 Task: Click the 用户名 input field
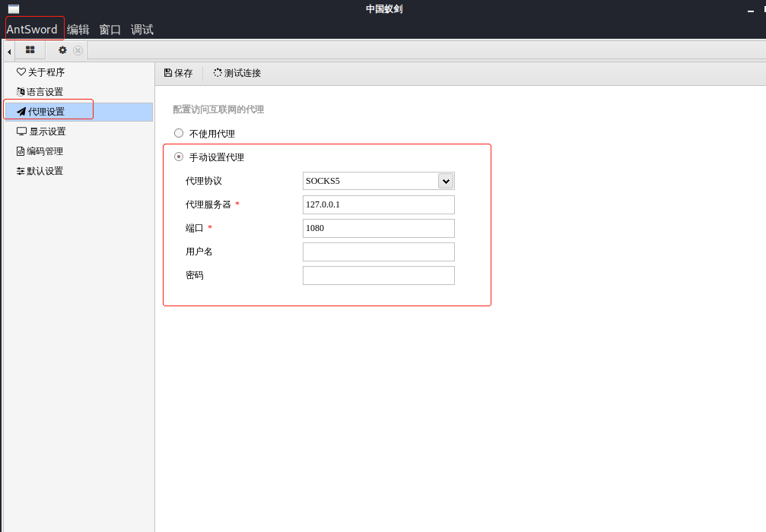[x=379, y=252]
